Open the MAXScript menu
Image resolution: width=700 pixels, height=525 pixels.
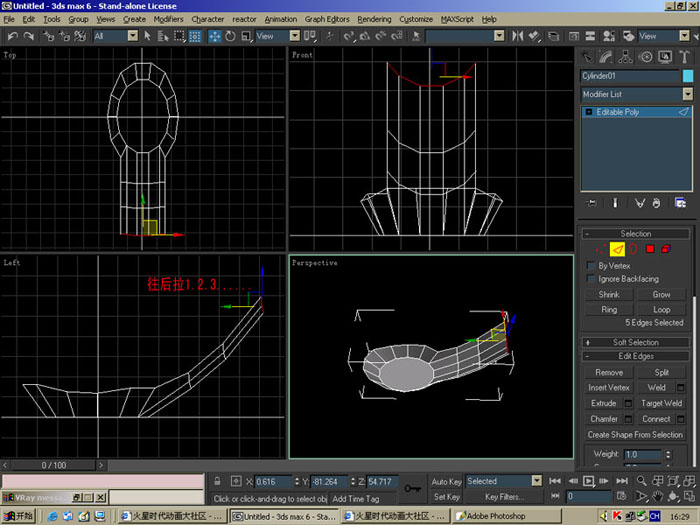pyautogui.click(x=457, y=19)
